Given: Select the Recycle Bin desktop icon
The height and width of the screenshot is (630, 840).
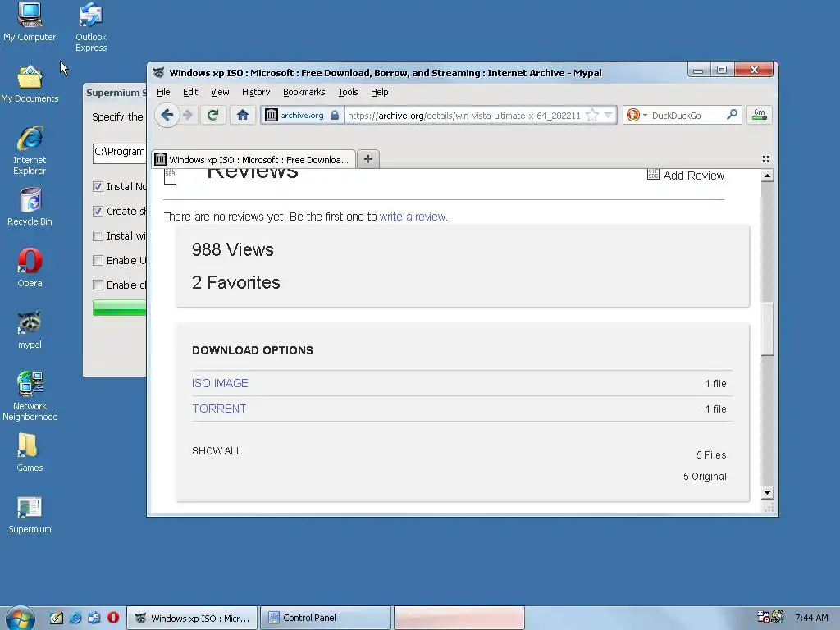Looking at the screenshot, I should tap(30, 207).
